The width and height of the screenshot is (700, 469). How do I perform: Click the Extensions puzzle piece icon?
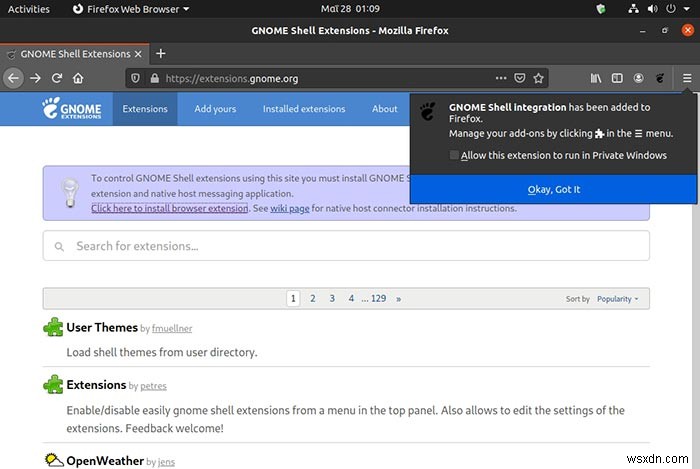(x=53, y=384)
